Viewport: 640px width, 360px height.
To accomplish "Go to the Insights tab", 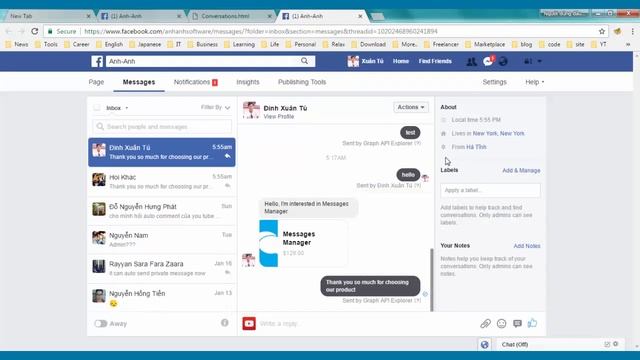I will pyautogui.click(x=248, y=82).
